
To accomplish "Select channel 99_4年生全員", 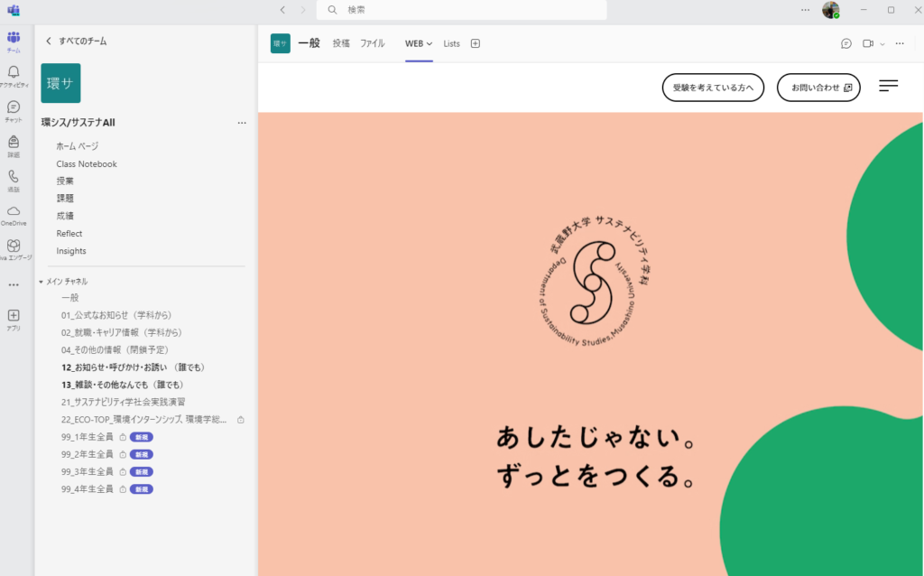I will (88, 489).
